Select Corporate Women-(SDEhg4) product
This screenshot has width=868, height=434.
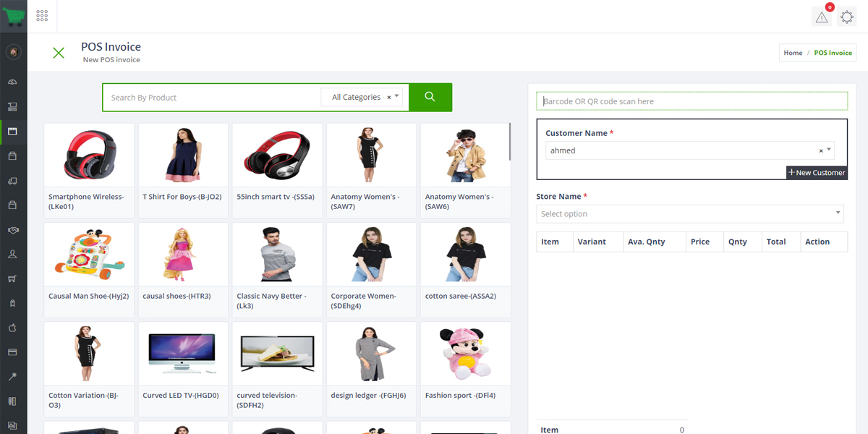[x=371, y=270]
